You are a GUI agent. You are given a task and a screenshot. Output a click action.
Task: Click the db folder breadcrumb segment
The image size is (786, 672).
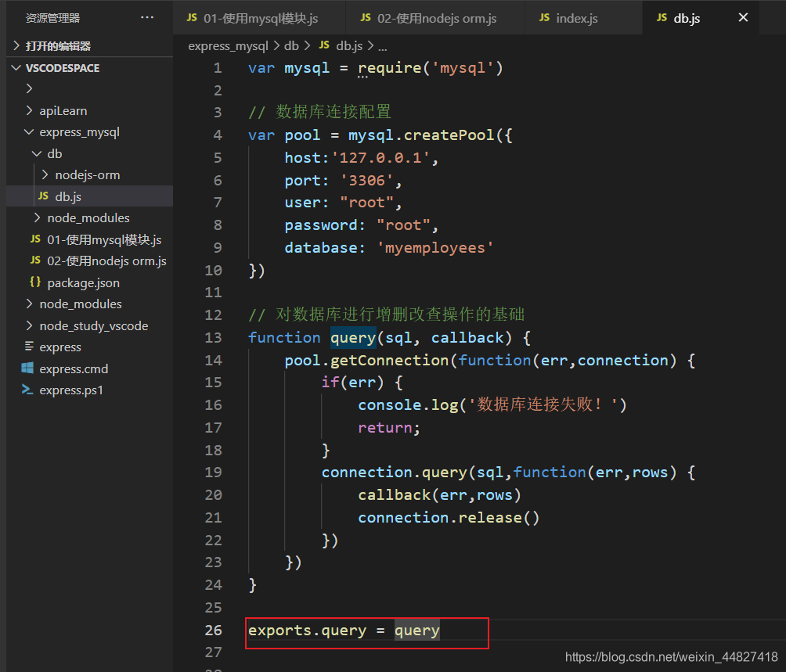pyautogui.click(x=291, y=46)
